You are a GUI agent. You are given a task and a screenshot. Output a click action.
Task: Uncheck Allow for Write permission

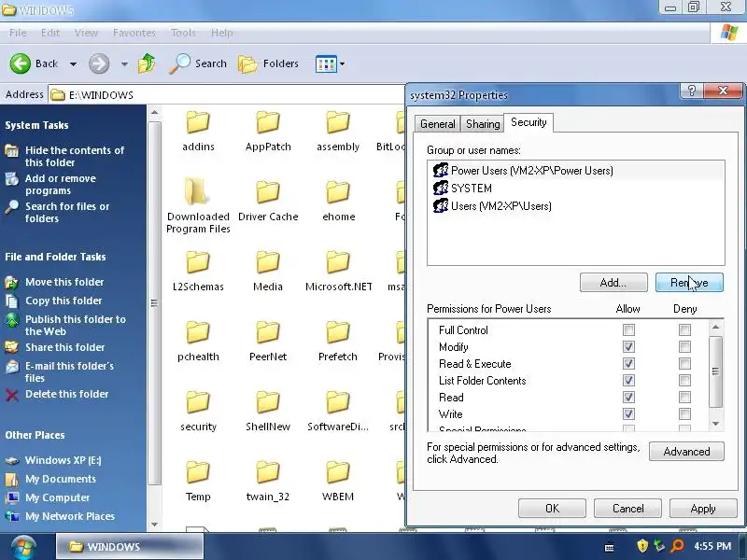628,413
